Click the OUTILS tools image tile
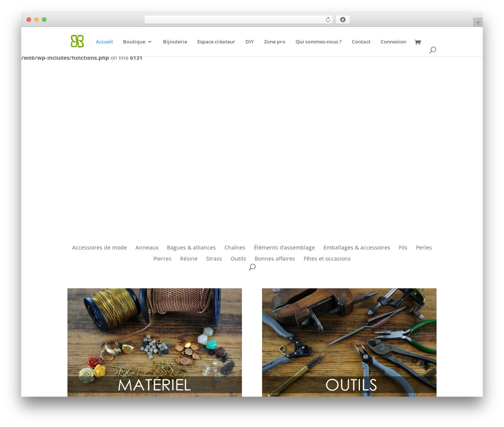 [x=349, y=342]
